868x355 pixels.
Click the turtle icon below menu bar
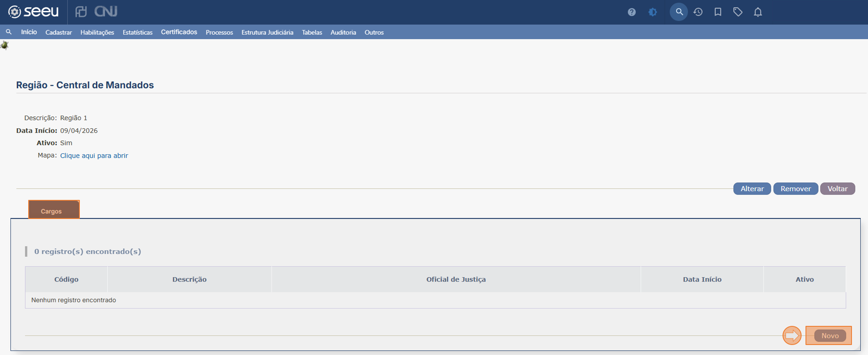click(x=4, y=45)
